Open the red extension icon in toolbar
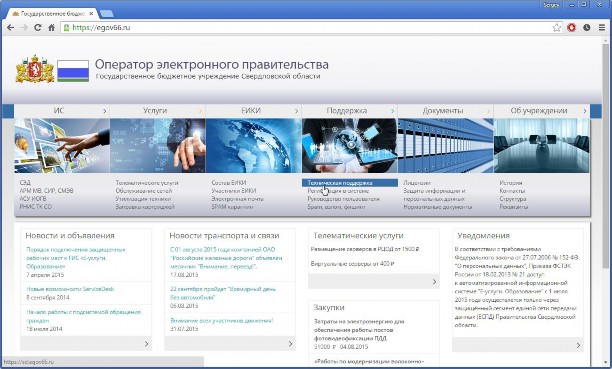This screenshot has width=612, height=369. [x=571, y=27]
